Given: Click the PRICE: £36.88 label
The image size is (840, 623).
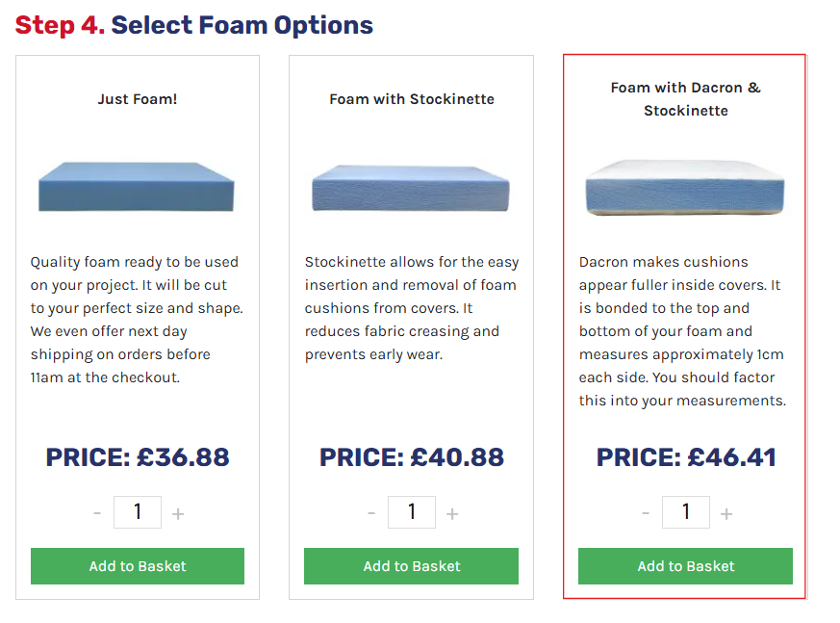Looking at the screenshot, I should click(x=138, y=457).
